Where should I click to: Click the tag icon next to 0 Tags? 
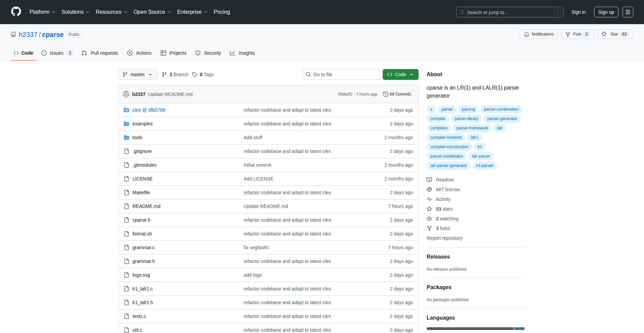pos(195,74)
